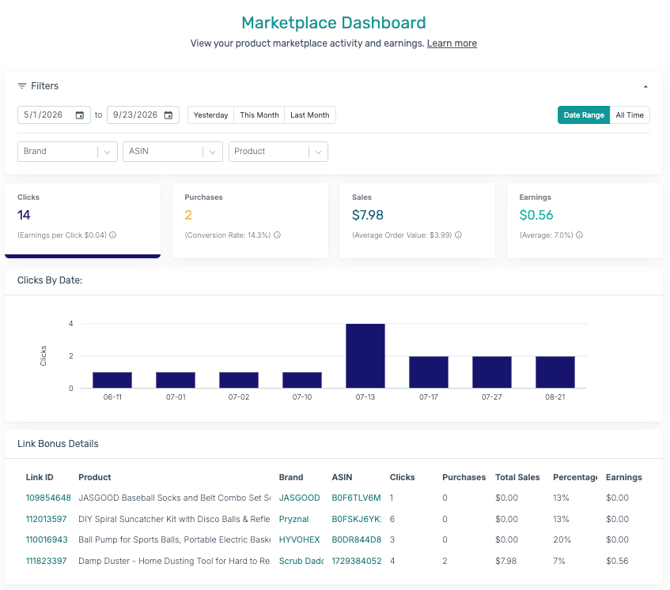Click the info icon next to Conversion Rate

[277, 235]
